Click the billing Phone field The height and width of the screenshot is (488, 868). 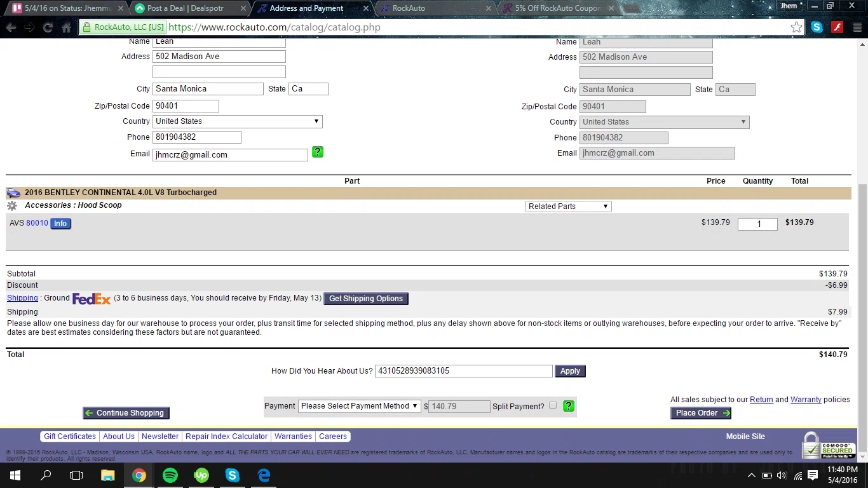pyautogui.click(x=197, y=137)
